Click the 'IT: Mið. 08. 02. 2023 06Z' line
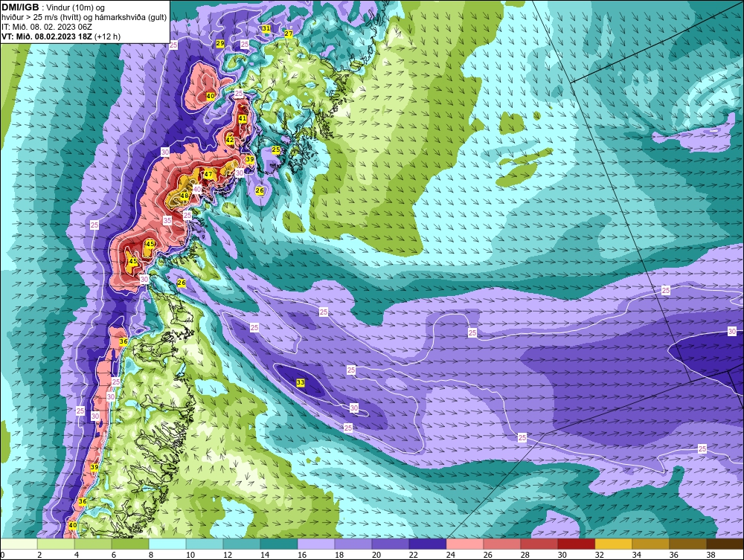This screenshot has height=560, width=744. click(47, 27)
